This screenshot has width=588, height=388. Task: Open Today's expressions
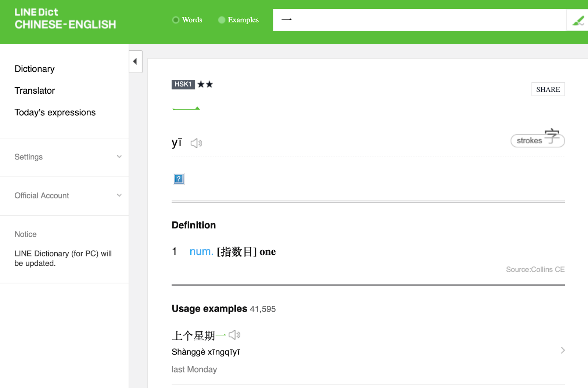point(55,112)
